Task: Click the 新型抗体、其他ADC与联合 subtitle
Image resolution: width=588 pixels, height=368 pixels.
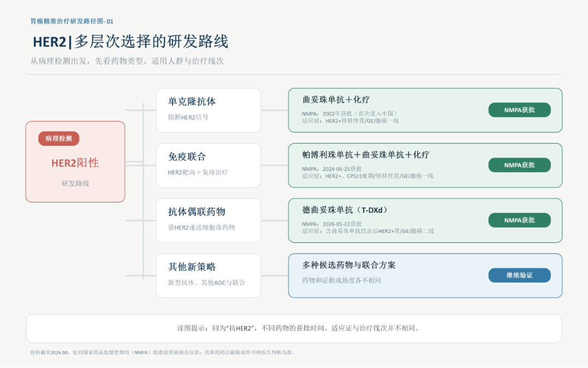Action: pos(206,283)
